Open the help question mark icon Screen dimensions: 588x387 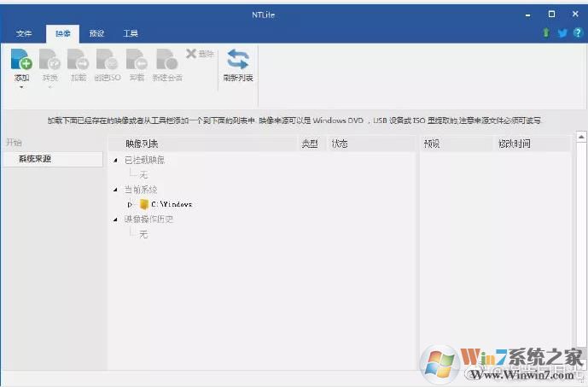pyautogui.click(x=578, y=33)
